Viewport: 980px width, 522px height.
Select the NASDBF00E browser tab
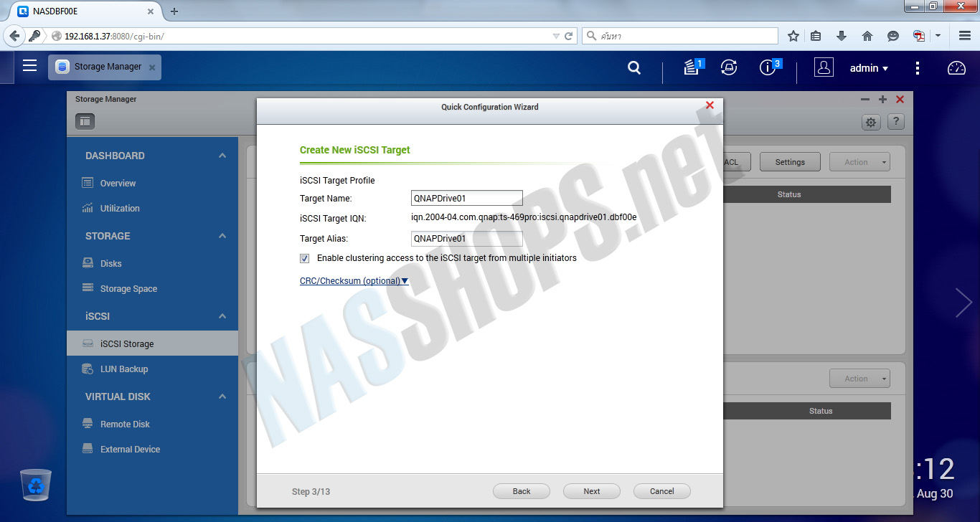coord(85,11)
